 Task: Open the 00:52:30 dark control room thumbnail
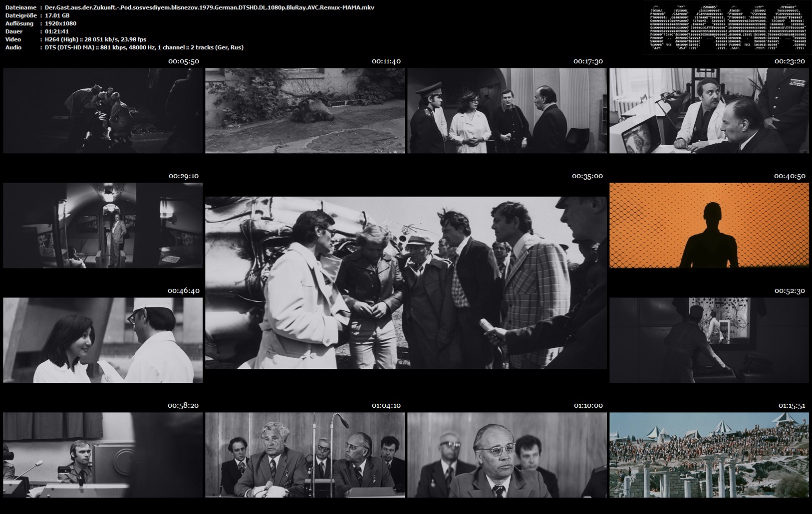pos(709,340)
